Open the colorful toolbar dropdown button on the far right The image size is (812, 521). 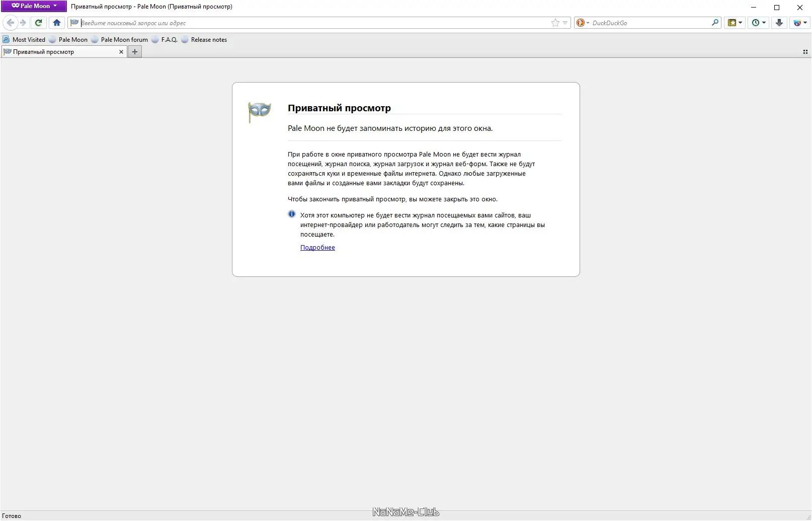tap(799, 23)
